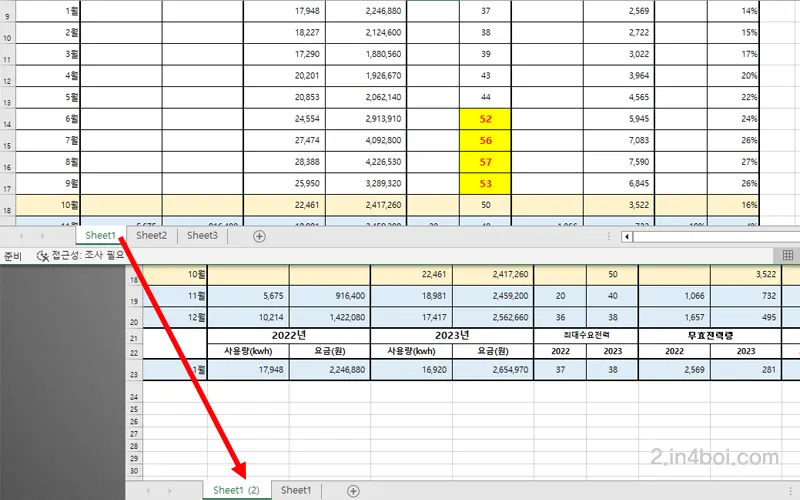This screenshot has height=500, width=800.
Task: Click the 접근성: 조사 필요 status text
Action: pos(88,255)
